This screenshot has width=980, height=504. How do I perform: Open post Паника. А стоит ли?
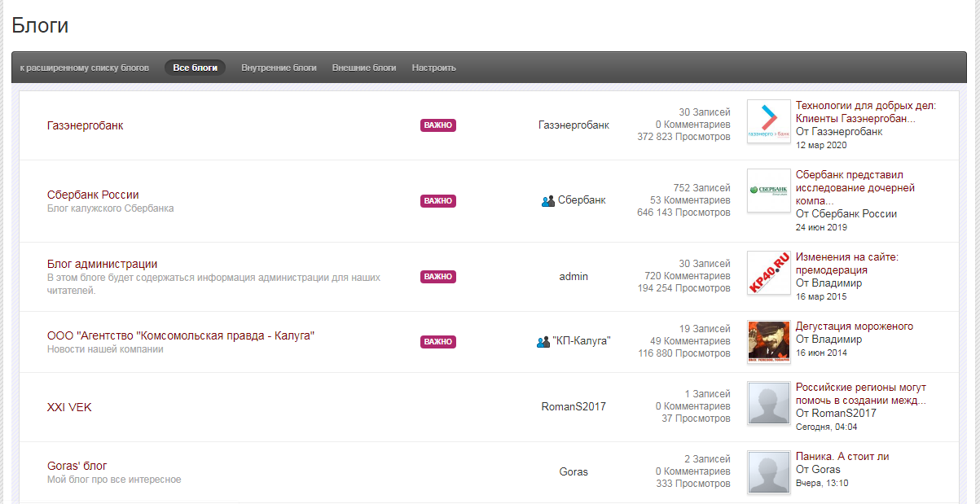(842, 457)
